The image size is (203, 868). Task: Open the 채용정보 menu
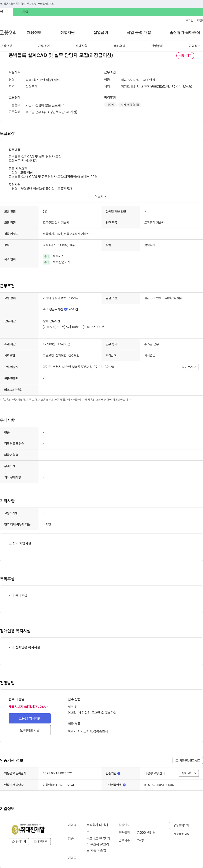(x=34, y=33)
